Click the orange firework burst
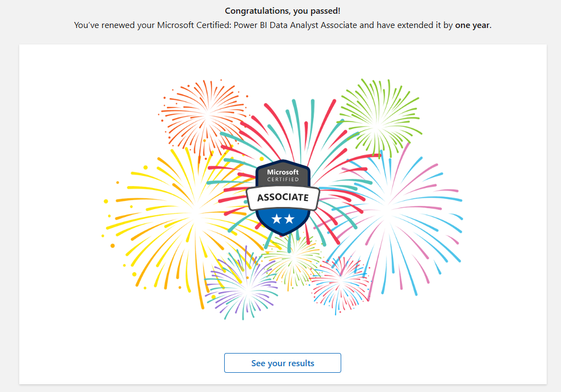561x392 pixels. [x=206, y=114]
